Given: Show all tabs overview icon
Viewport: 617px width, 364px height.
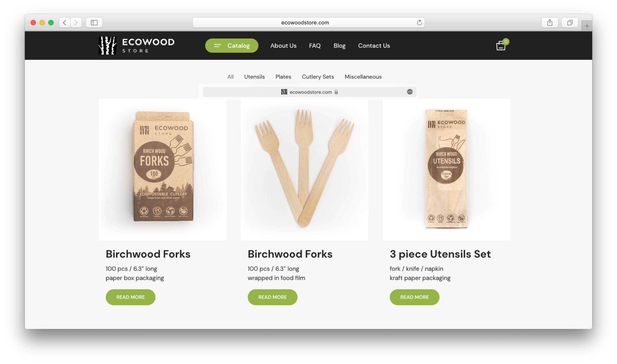Looking at the screenshot, I should [x=570, y=23].
